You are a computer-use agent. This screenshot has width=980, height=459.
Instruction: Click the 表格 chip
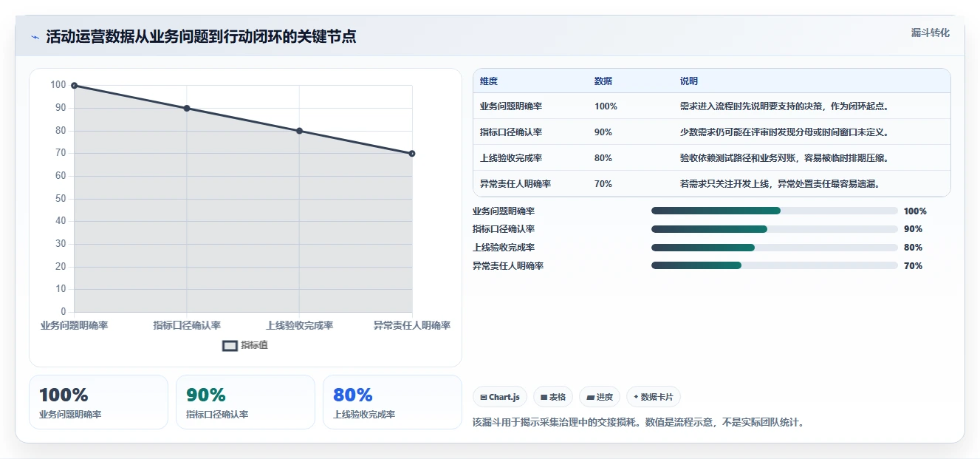pos(553,397)
